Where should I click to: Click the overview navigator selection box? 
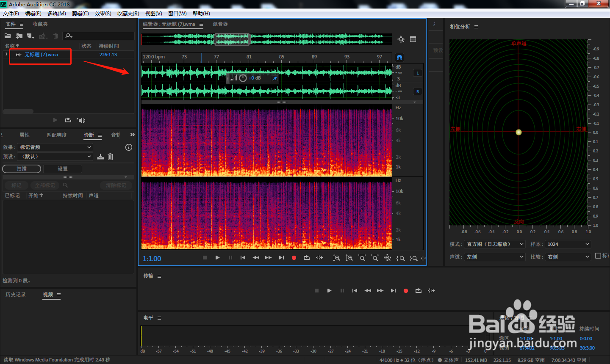click(x=232, y=39)
